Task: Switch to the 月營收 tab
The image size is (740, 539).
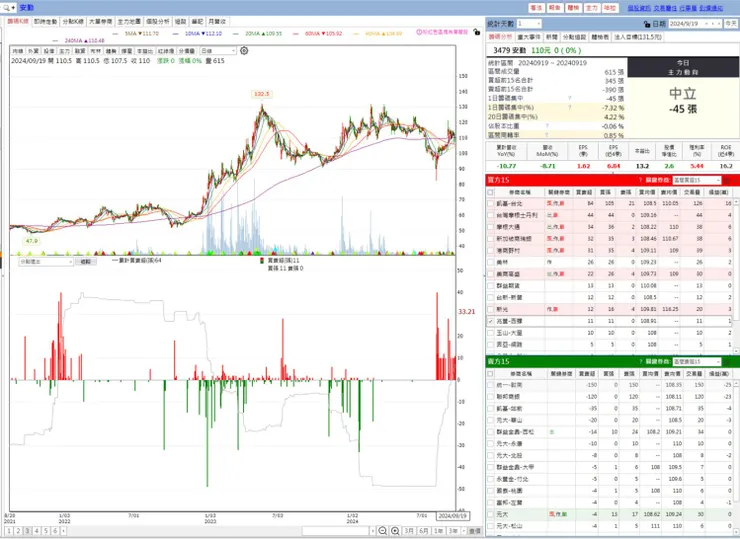Action: (x=217, y=22)
